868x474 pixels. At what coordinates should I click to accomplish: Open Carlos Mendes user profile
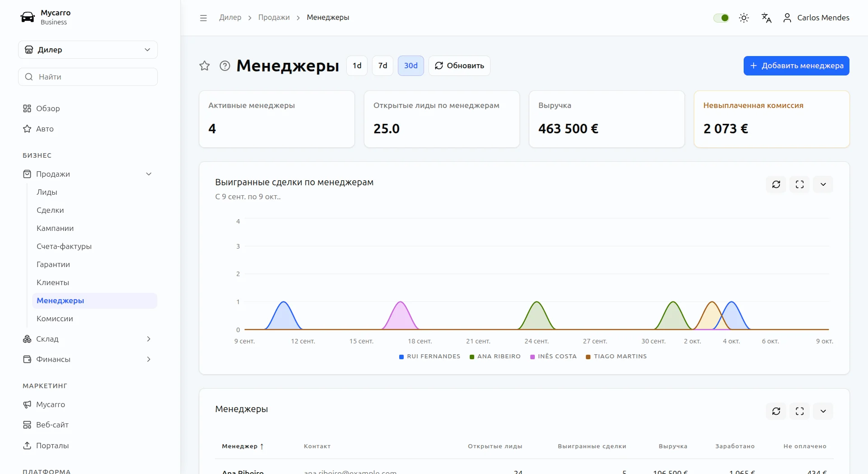pyautogui.click(x=816, y=18)
